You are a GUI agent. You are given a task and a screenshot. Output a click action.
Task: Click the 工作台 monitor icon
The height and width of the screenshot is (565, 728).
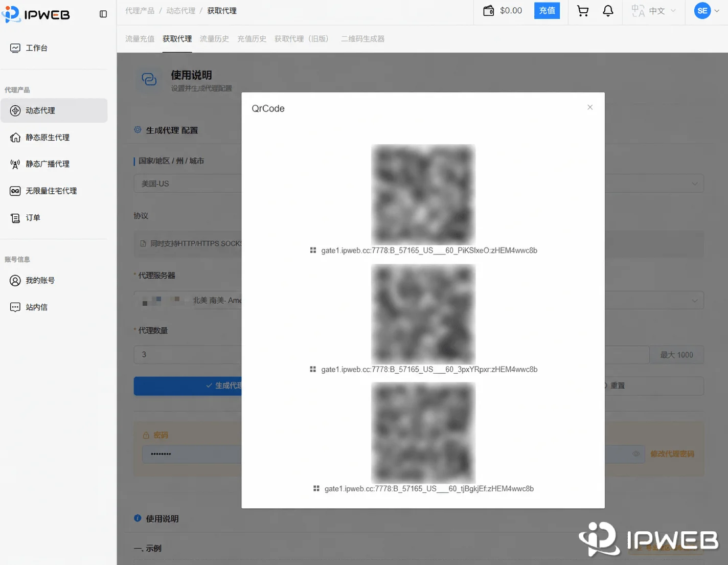(x=15, y=48)
